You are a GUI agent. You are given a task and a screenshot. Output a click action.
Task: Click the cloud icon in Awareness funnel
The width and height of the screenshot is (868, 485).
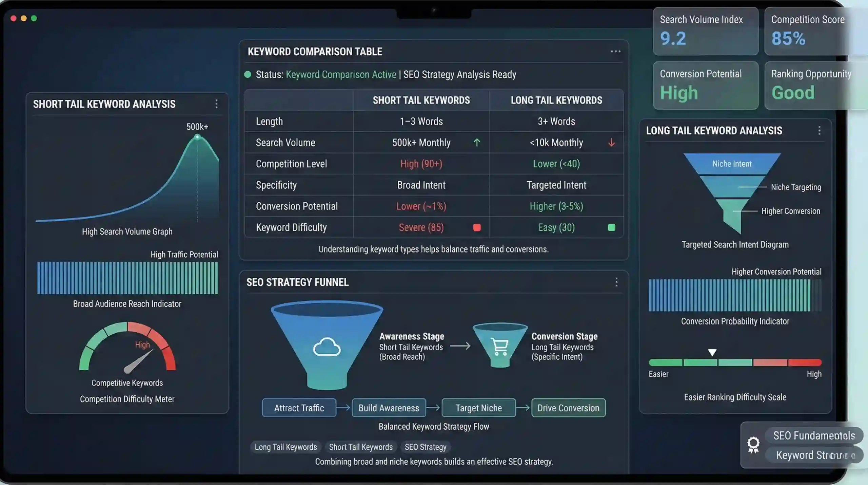[327, 347]
